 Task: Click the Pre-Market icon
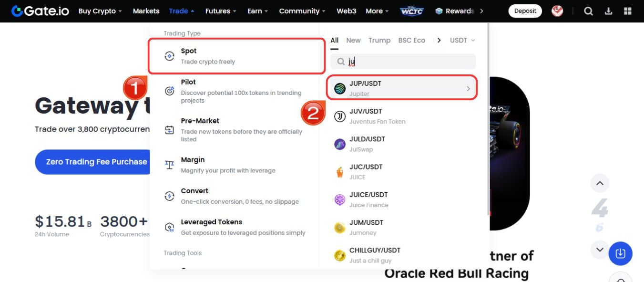(x=169, y=129)
